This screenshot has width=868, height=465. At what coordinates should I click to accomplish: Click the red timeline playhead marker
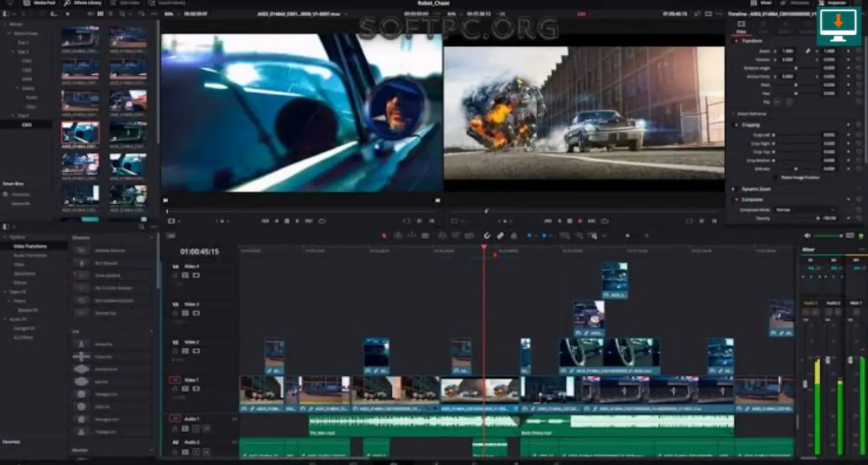pos(484,247)
